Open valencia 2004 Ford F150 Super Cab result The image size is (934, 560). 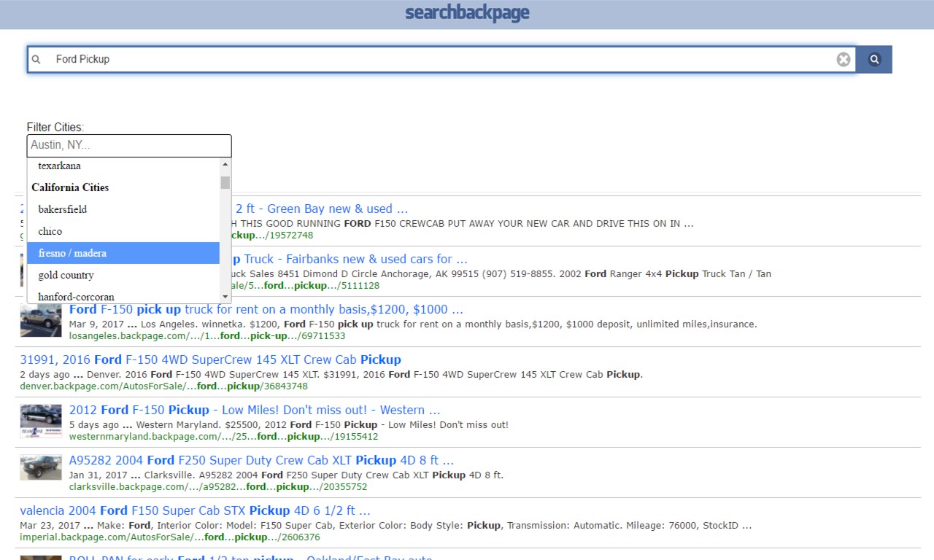pos(195,510)
